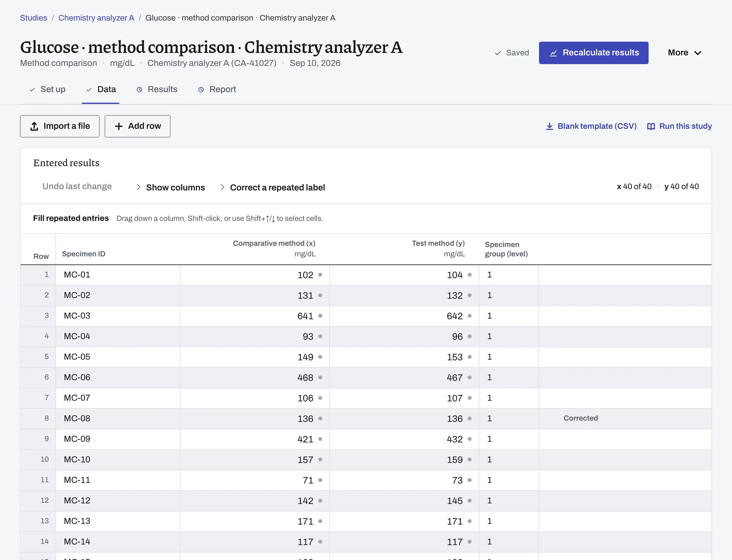Click the Recalculate results button
The image size is (732, 560).
tap(593, 53)
